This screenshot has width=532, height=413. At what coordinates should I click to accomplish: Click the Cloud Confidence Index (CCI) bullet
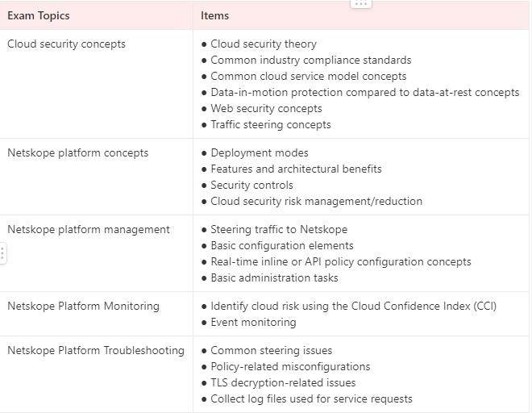coord(353,307)
